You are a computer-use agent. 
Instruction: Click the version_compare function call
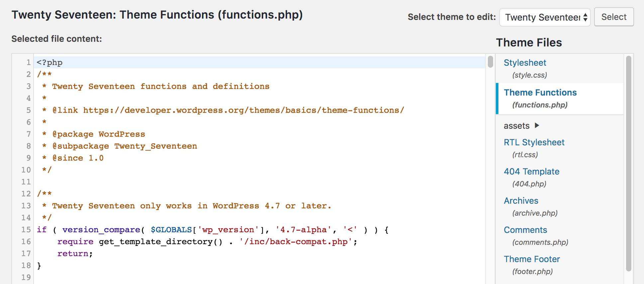(101, 230)
